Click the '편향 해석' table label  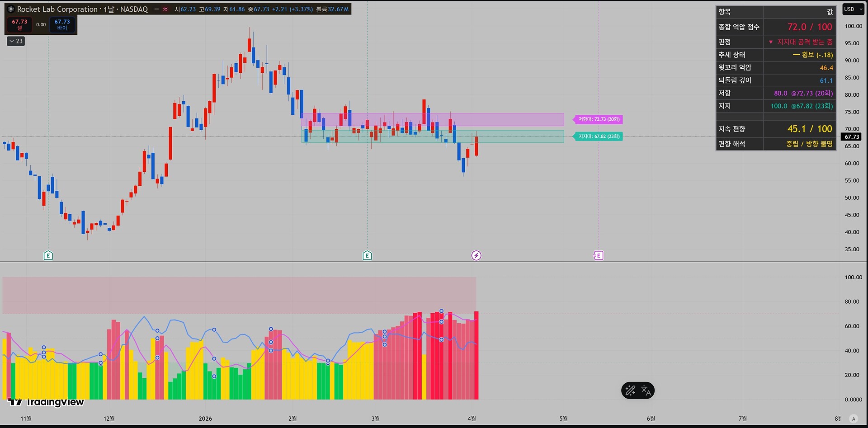(732, 144)
